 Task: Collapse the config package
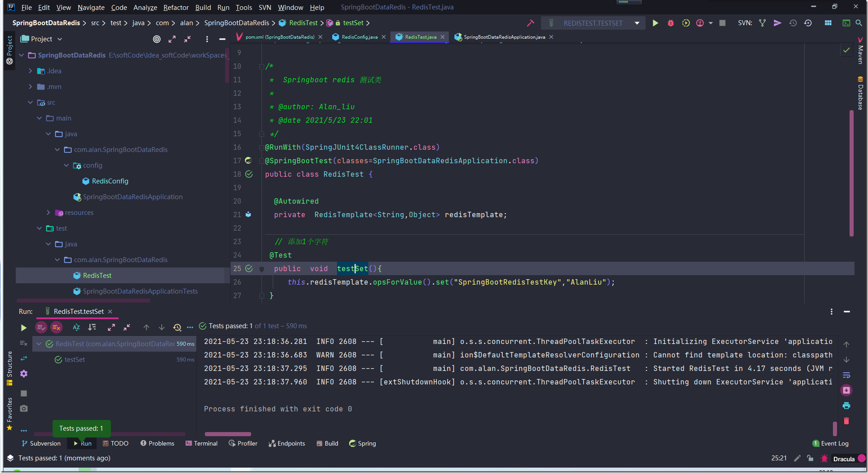click(66, 165)
